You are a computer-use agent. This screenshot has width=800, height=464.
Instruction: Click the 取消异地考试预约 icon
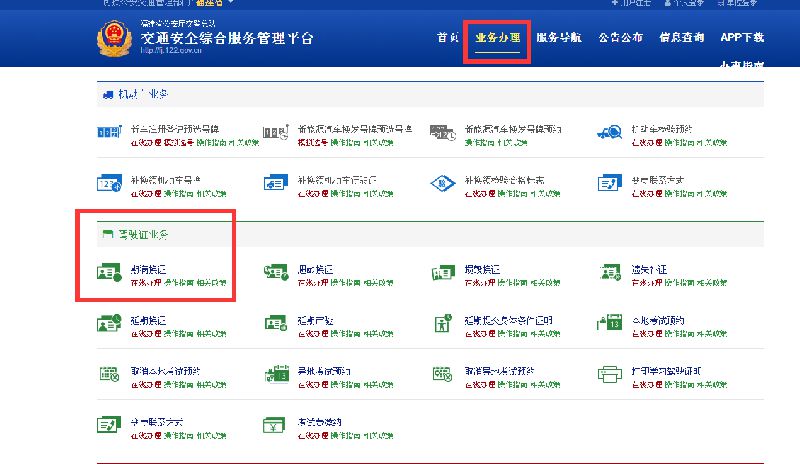click(442, 374)
